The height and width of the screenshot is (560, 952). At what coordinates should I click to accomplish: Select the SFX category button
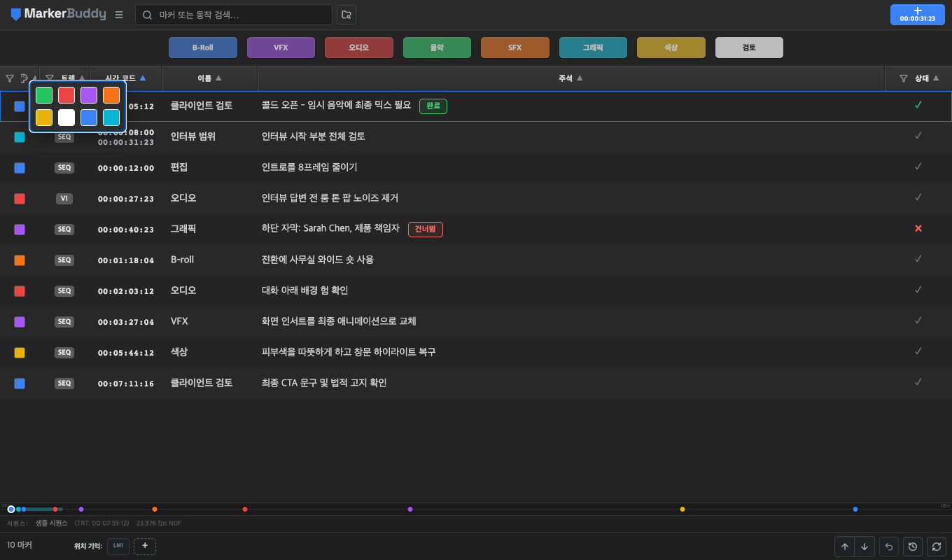515,48
